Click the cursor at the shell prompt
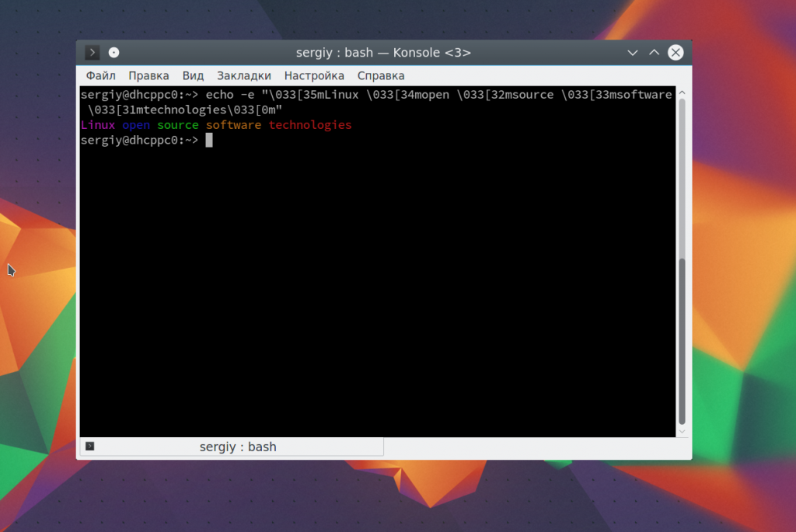Screen dimensions: 796x532 pyautogui.click(x=209, y=140)
